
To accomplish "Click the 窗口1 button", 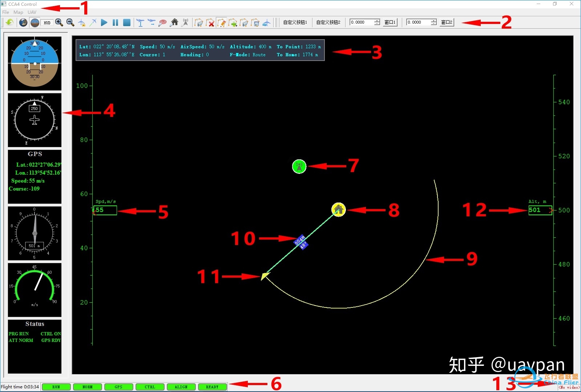I will (390, 23).
